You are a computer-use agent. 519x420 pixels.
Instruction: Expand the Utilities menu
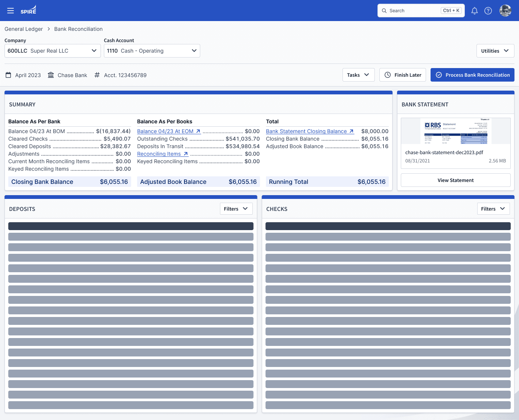pyautogui.click(x=495, y=51)
